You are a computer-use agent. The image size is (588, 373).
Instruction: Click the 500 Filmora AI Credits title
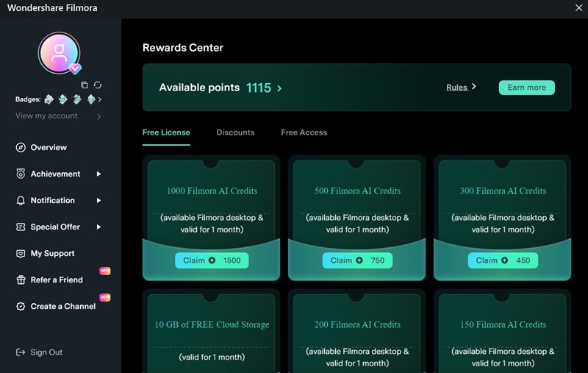click(357, 191)
